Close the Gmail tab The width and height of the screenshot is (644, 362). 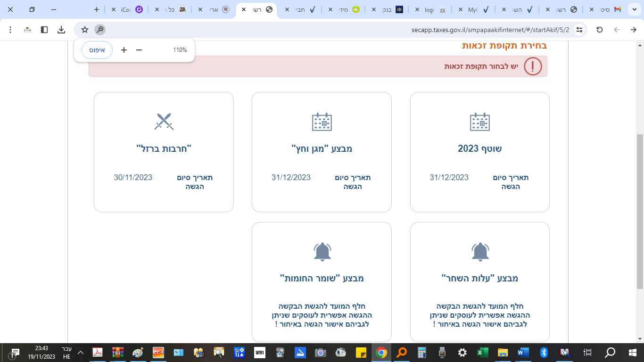(x=591, y=9)
